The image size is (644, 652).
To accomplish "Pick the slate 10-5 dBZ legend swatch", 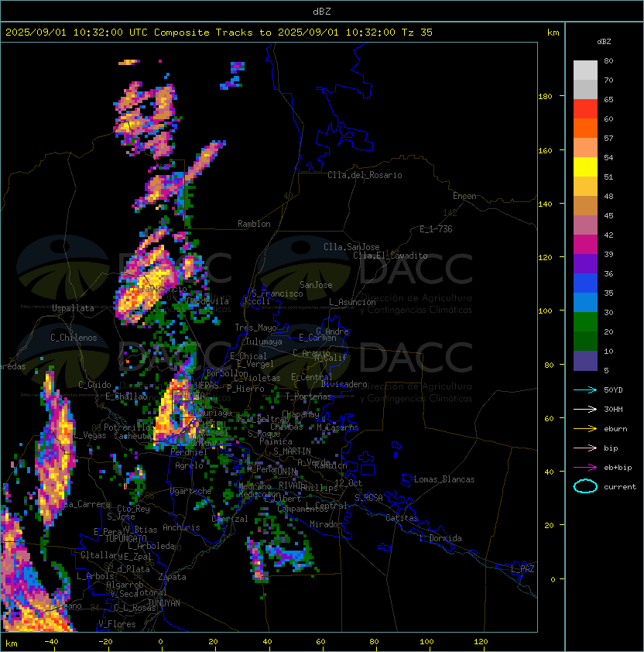I will (585, 361).
